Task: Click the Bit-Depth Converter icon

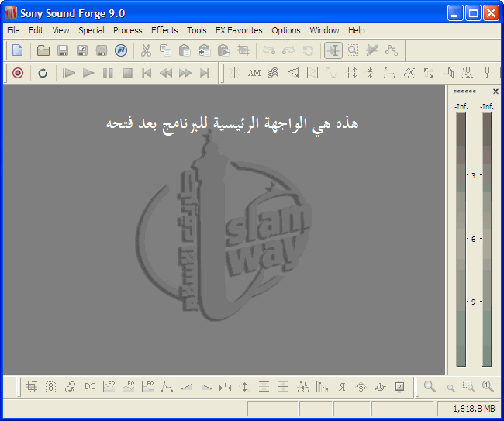Action: [x=50, y=387]
